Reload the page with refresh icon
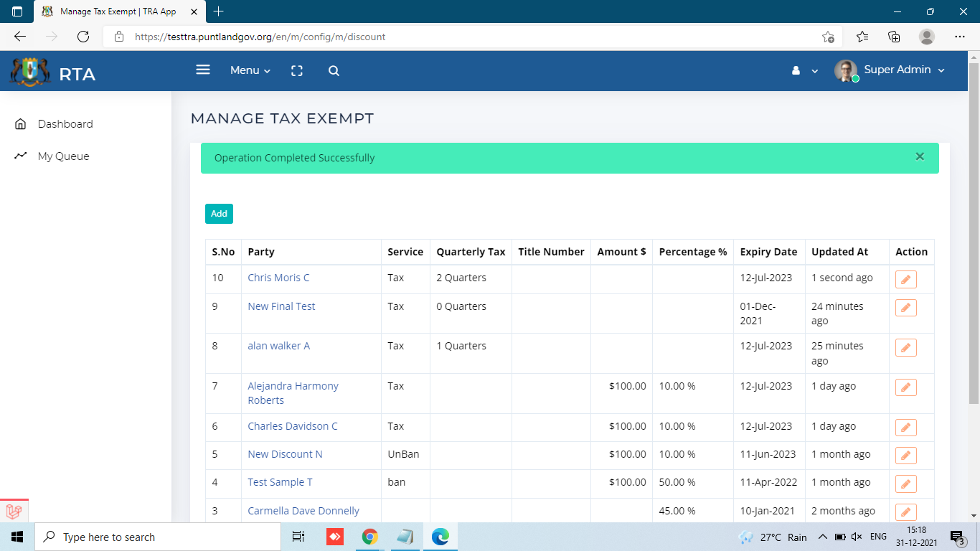Image resolution: width=980 pixels, height=551 pixels. point(83,37)
